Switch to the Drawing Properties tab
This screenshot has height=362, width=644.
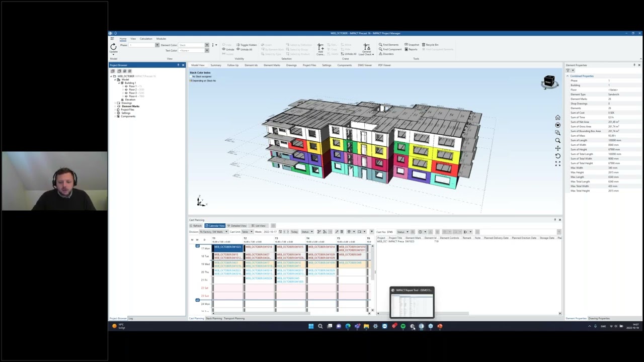tap(599, 318)
